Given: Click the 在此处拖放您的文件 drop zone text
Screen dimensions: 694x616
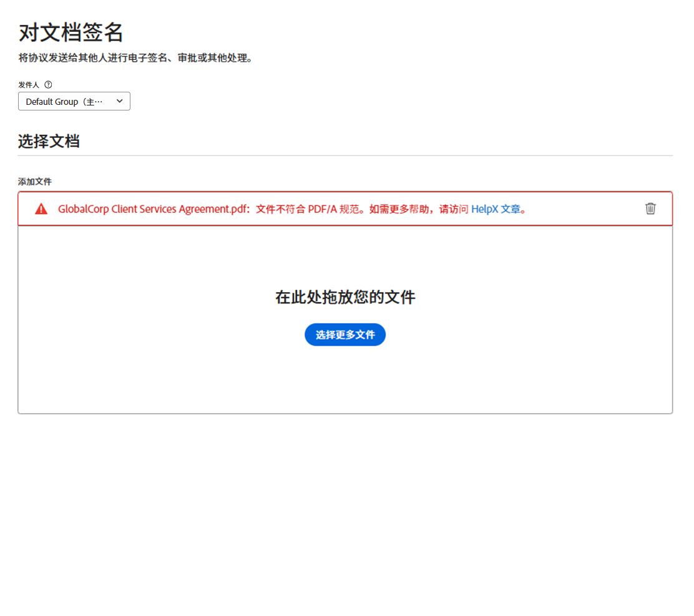Looking at the screenshot, I should pos(345,297).
